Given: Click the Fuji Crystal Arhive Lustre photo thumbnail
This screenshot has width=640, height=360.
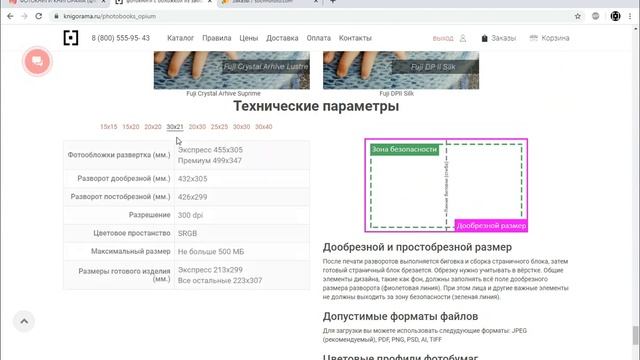Looking at the screenshot, I should [231, 70].
